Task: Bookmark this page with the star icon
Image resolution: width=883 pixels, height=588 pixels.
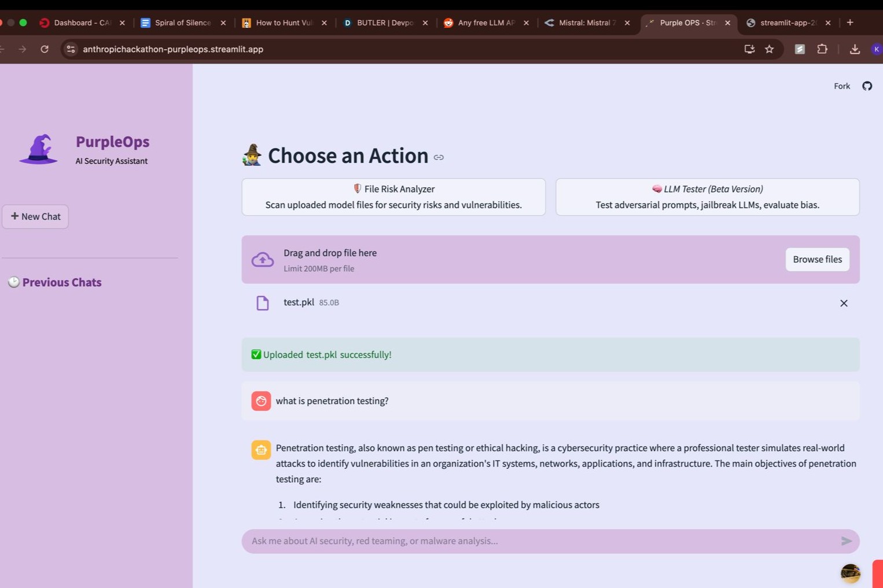Action: (x=769, y=49)
